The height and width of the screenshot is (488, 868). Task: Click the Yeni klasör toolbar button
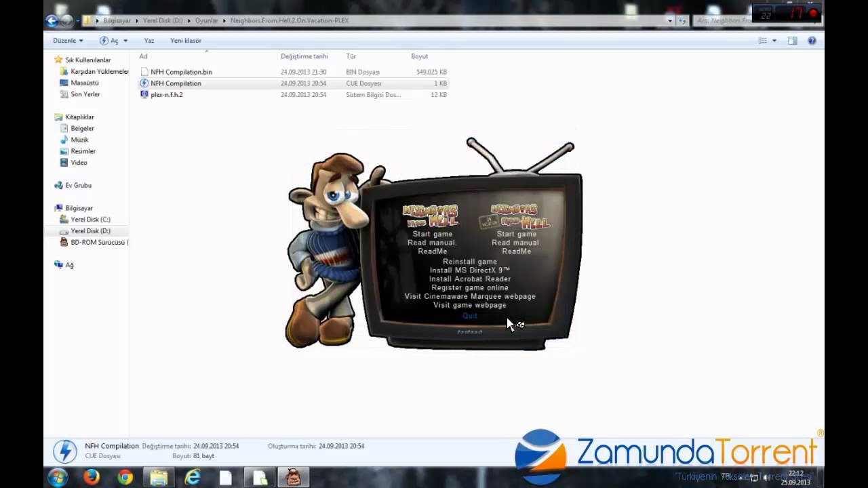coord(186,41)
